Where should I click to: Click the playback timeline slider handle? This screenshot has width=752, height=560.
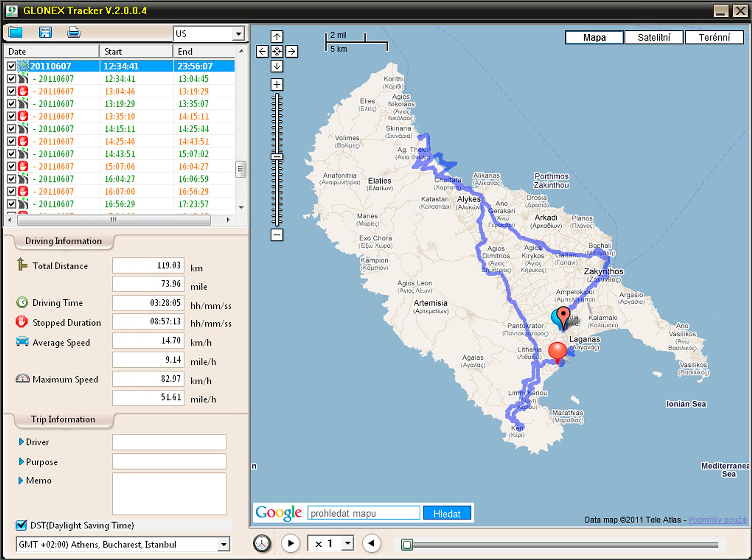coord(407,545)
